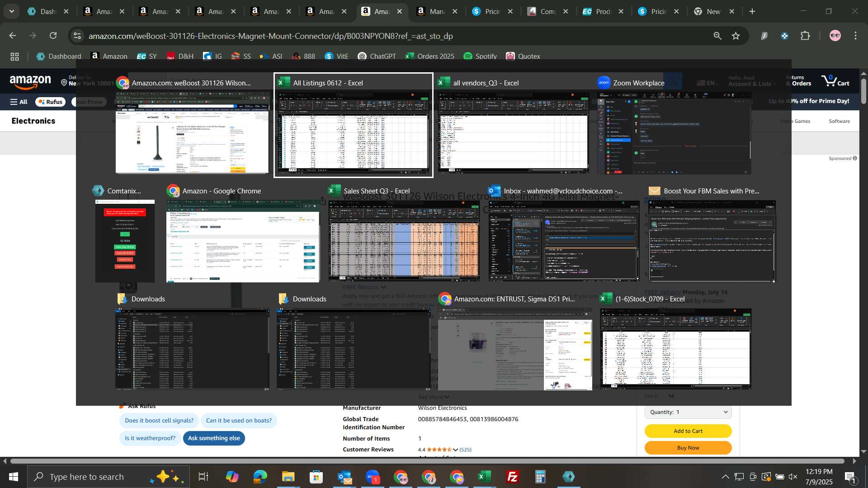Click the browser back arrow
Screen dimensions: 868x488
13,36
